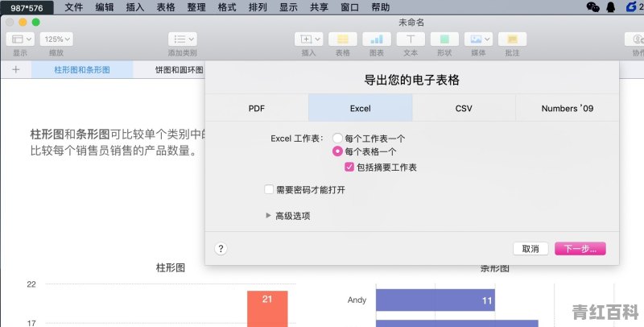Open the Insert (插入) toolbar dropdown
This screenshot has height=327, width=644.
309,39
